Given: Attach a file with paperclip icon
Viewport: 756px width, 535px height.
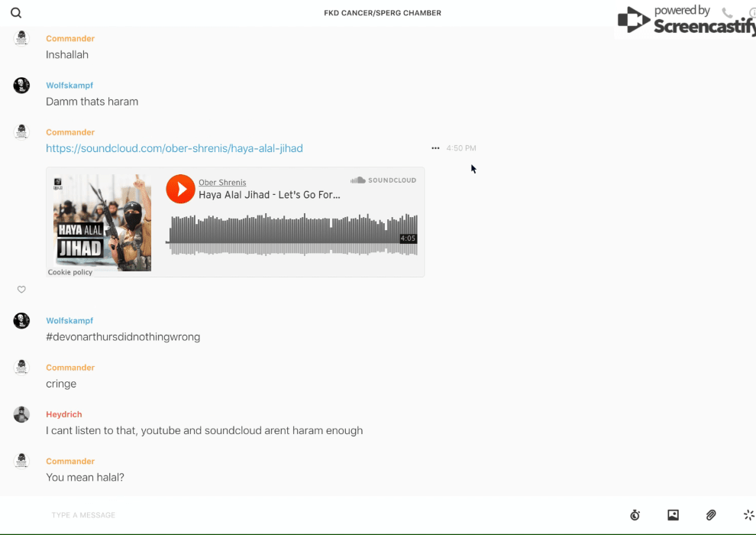Looking at the screenshot, I should pos(711,515).
